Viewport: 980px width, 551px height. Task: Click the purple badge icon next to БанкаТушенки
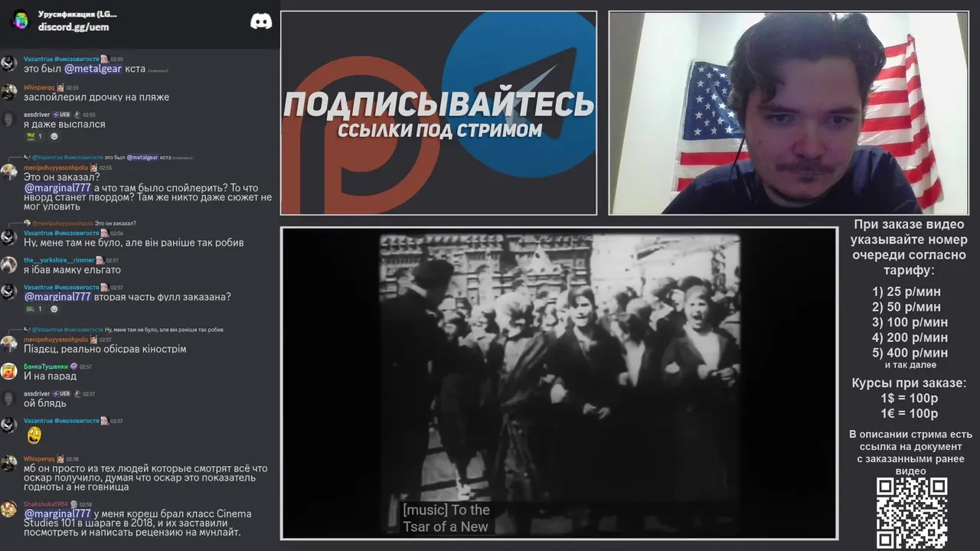pyautogui.click(x=73, y=367)
